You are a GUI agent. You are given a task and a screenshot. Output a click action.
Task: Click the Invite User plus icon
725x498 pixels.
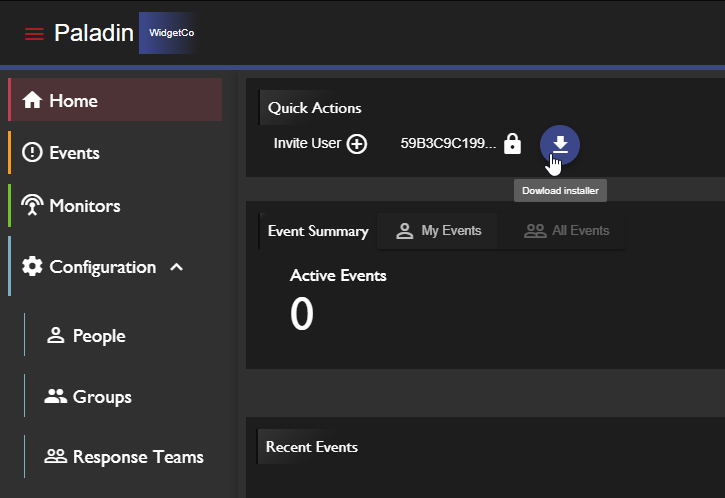pos(357,144)
